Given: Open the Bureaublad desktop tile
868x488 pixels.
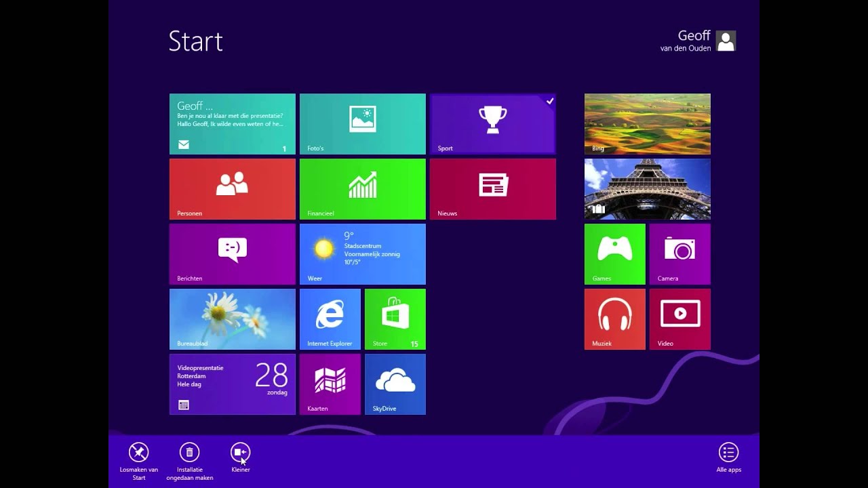Looking at the screenshot, I should click(232, 319).
